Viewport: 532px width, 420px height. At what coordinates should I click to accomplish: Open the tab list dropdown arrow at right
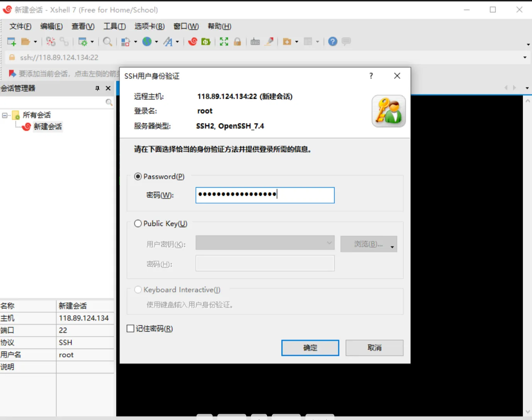click(527, 88)
